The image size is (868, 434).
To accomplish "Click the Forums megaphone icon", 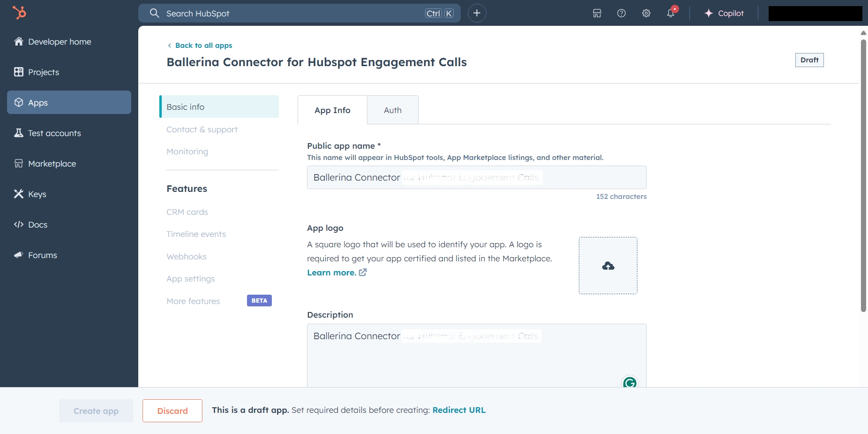I will [x=19, y=255].
